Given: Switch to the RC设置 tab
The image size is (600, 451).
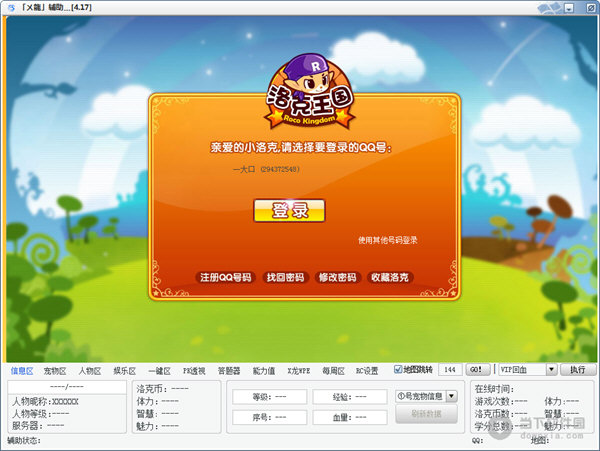Looking at the screenshot, I should coord(367,371).
